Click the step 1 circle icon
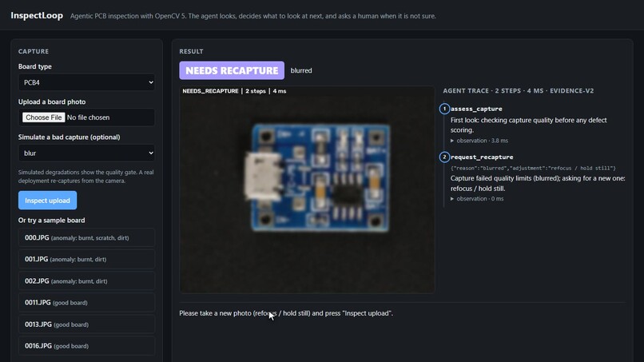This screenshot has height=362, width=644. click(444, 109)
